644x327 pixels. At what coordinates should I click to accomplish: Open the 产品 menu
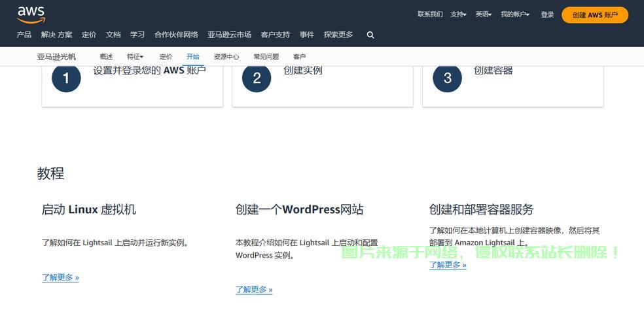coord(24,35)
